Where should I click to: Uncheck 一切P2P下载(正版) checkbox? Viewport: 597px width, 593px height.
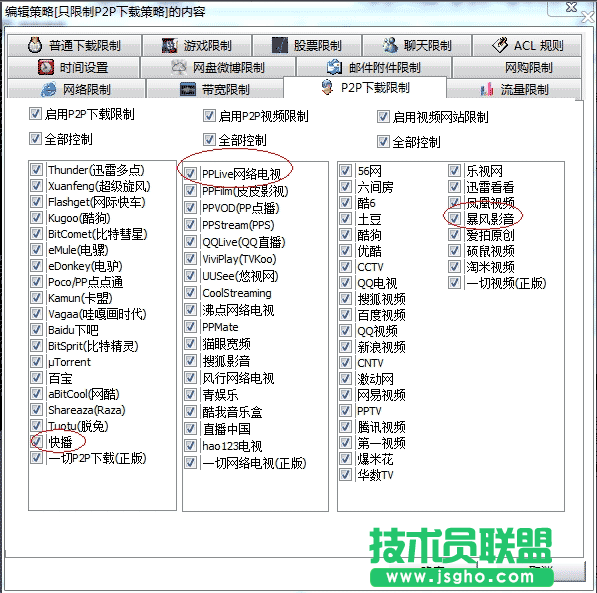point(36,457)
